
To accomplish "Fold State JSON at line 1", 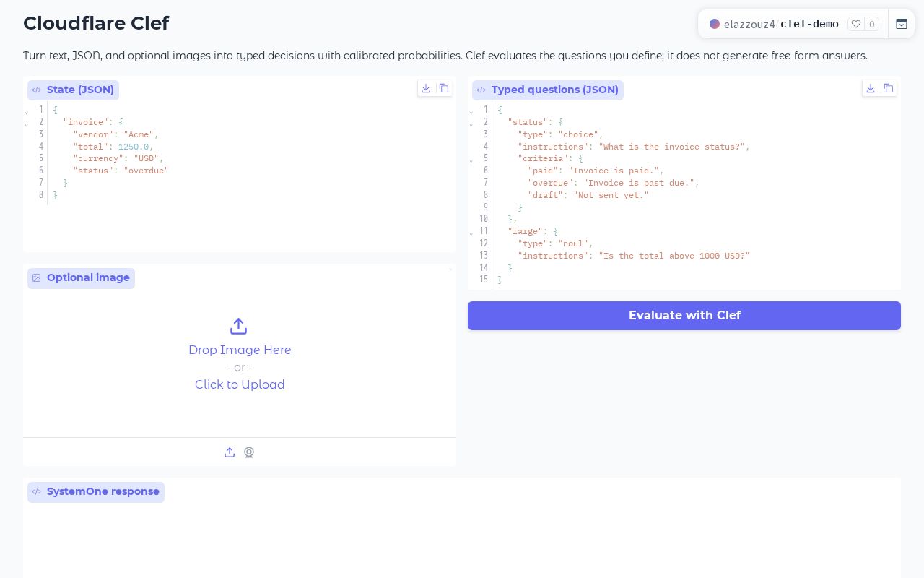I will [x=27, y=112].
